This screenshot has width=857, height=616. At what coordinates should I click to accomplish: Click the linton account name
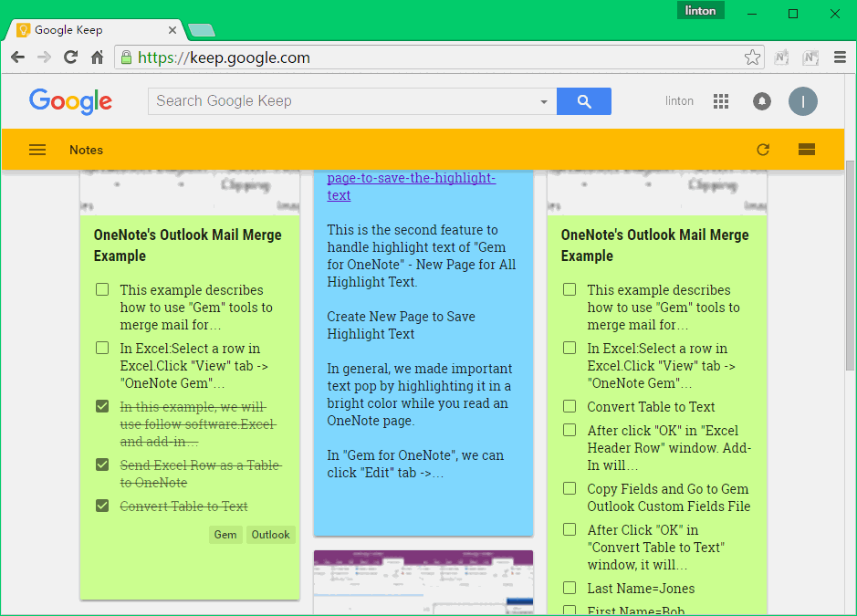pos(679,101)
